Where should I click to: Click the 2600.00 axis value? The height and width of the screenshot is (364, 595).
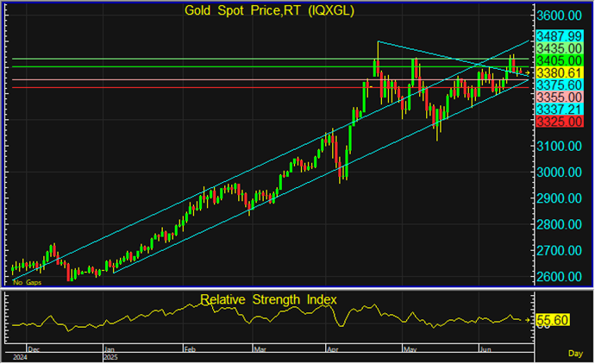(x=559, y=276)
